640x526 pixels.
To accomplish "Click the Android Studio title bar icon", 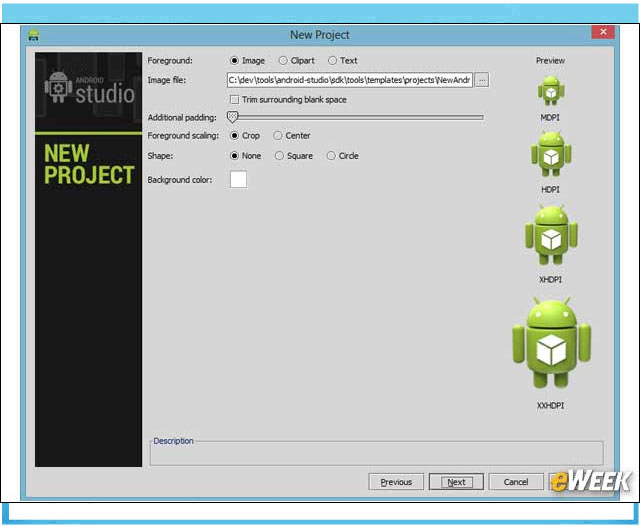I will (33, 36).
